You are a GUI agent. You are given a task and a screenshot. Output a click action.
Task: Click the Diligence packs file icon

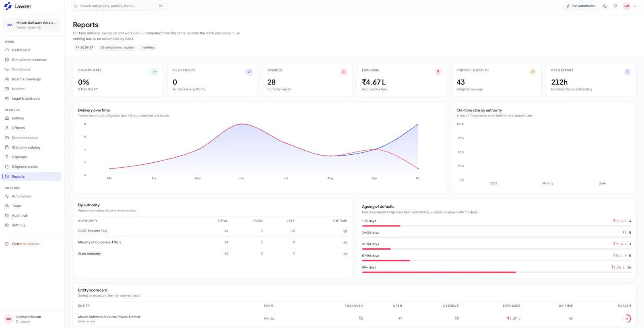point(7,167)
